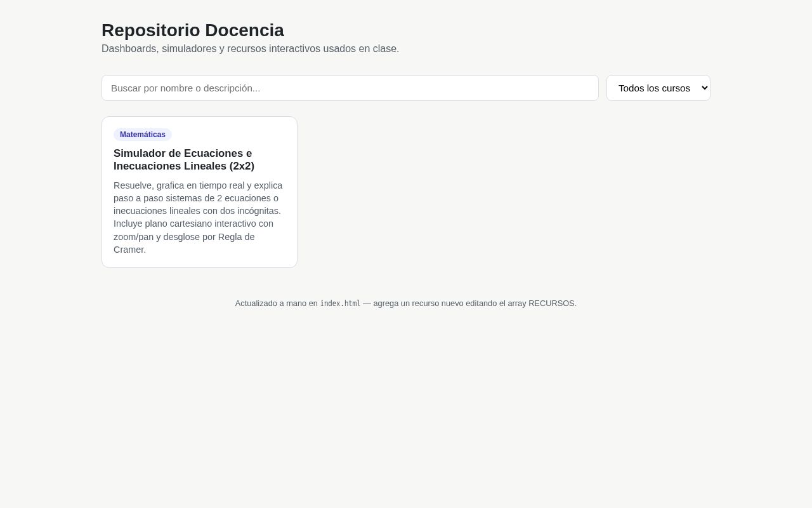The height and width of the screenshot is (508, 812).
Task: Open the 'Todos los cursos' dropdown
Action: tap(658, 88)
